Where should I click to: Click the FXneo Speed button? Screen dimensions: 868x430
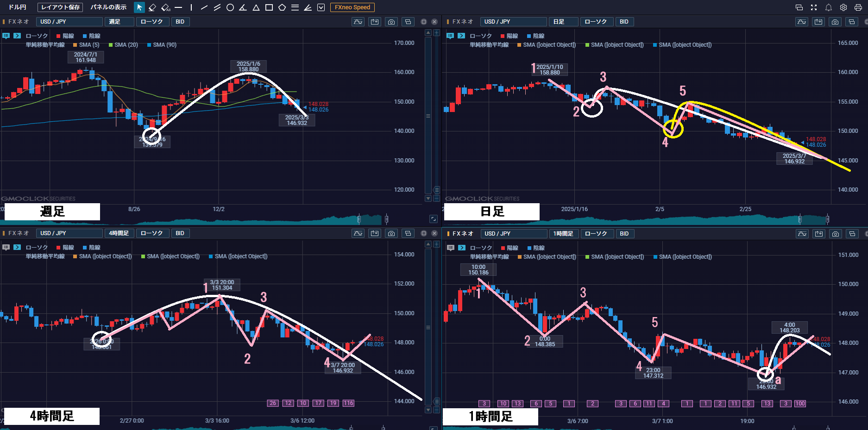point(352,7)
